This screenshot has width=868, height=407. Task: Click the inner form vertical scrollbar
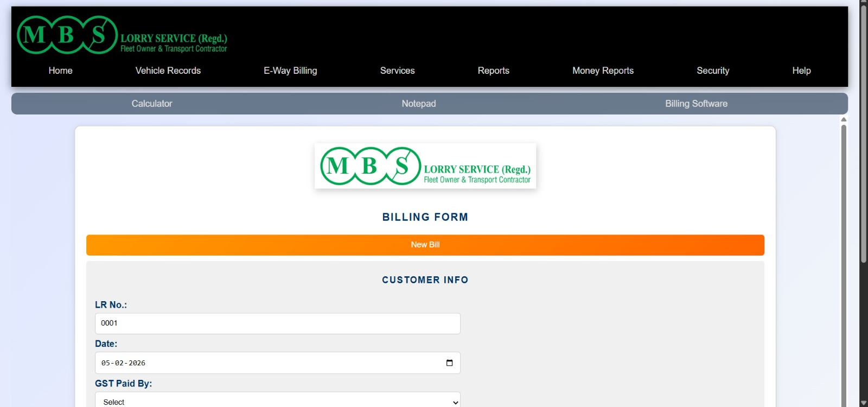[844, 266]
